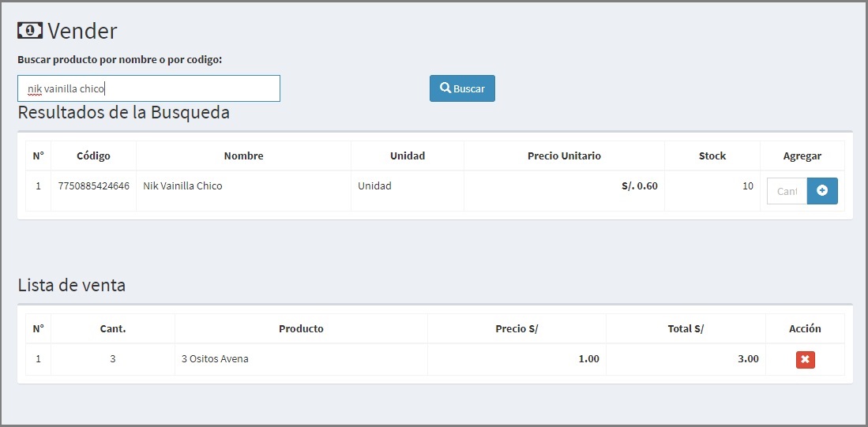Click the money bill icon beside Vender

(x=30, y=30)
